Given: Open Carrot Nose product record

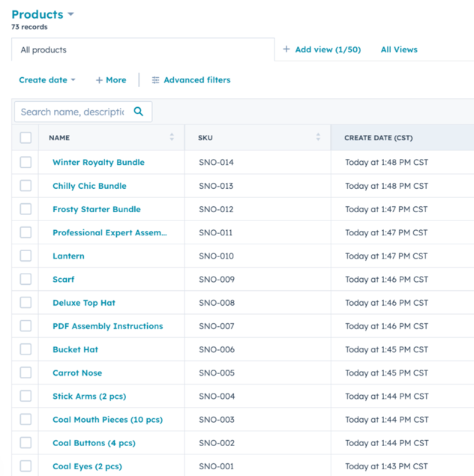Looking at the screenshot, I should 77,373.
